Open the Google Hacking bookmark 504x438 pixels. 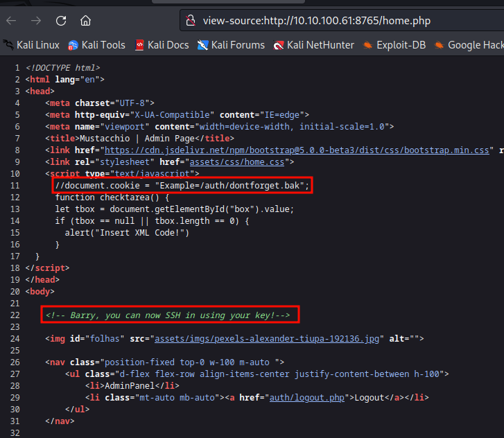(x=469, y=45)
